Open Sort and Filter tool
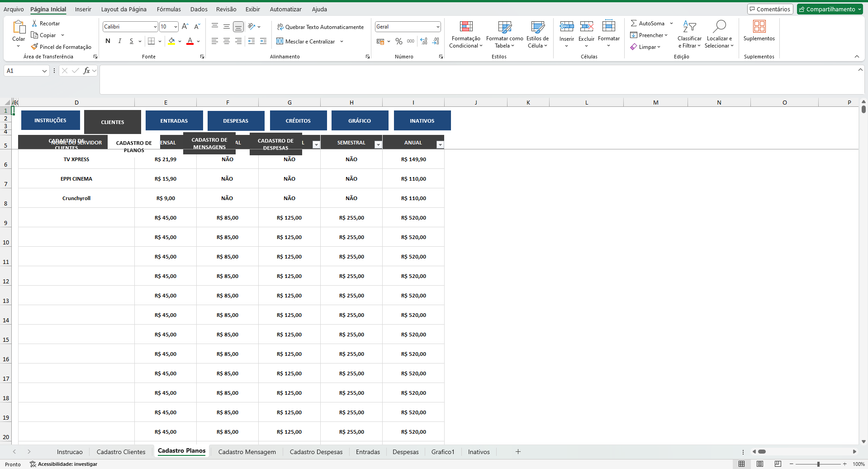 point(689,27)
